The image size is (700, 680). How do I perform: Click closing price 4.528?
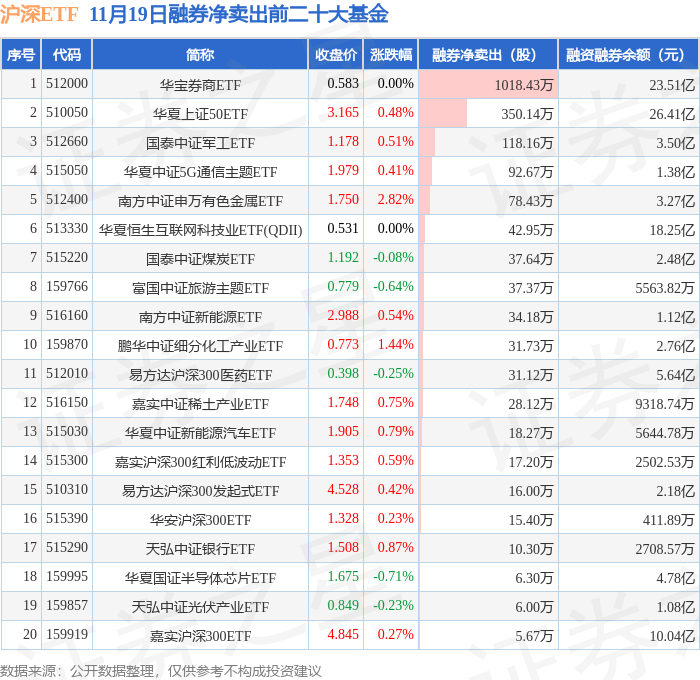pyautogui.click(x=343, y=490)
